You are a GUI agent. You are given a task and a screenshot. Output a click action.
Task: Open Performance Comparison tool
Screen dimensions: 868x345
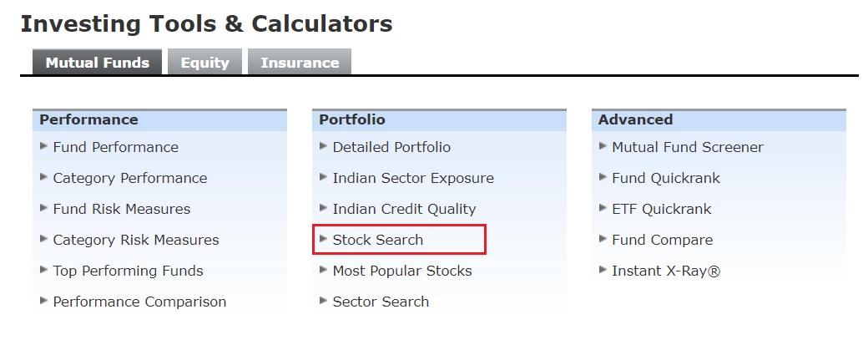[139, 302]
